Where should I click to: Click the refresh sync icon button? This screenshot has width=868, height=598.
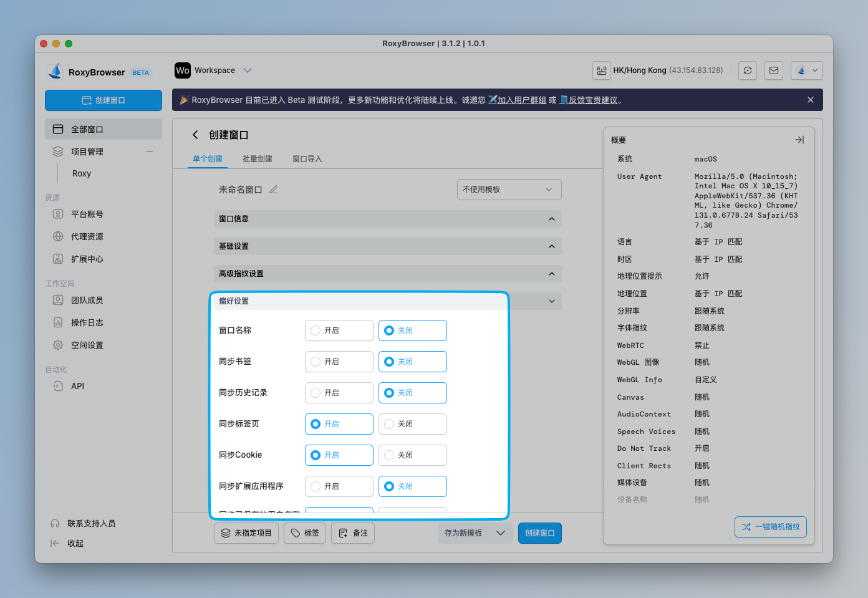748,70
